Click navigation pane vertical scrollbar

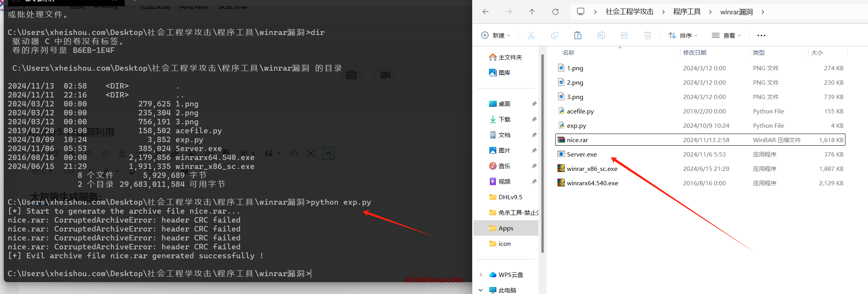point(542,153)
